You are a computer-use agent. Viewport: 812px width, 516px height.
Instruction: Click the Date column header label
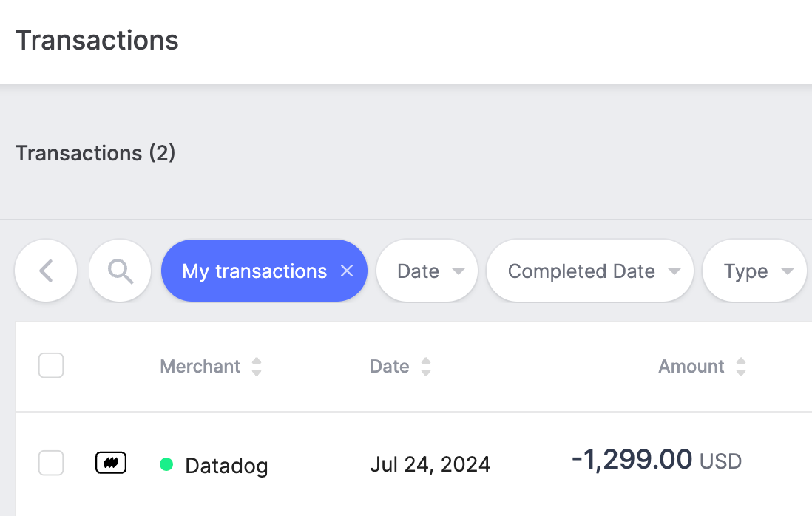(x=390, y=367)
